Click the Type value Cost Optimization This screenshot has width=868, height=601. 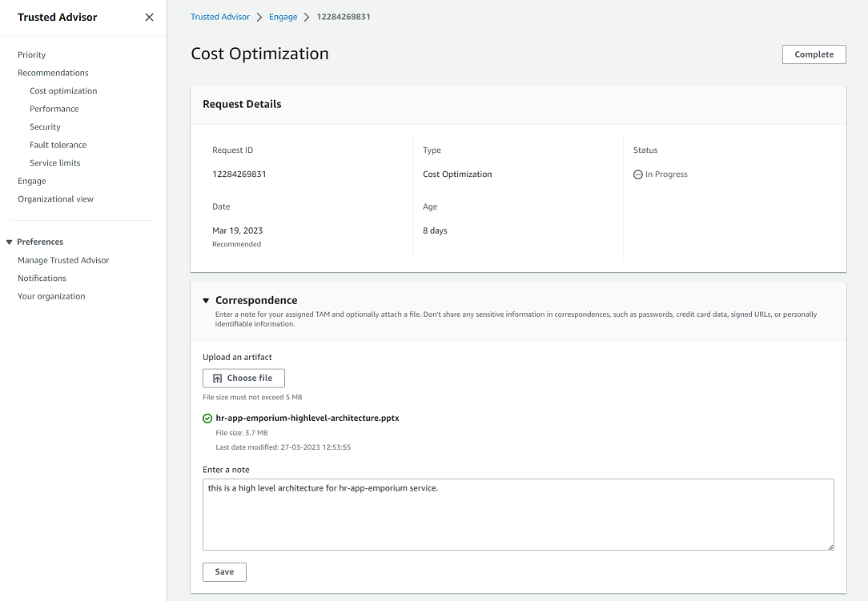[457, 174]
